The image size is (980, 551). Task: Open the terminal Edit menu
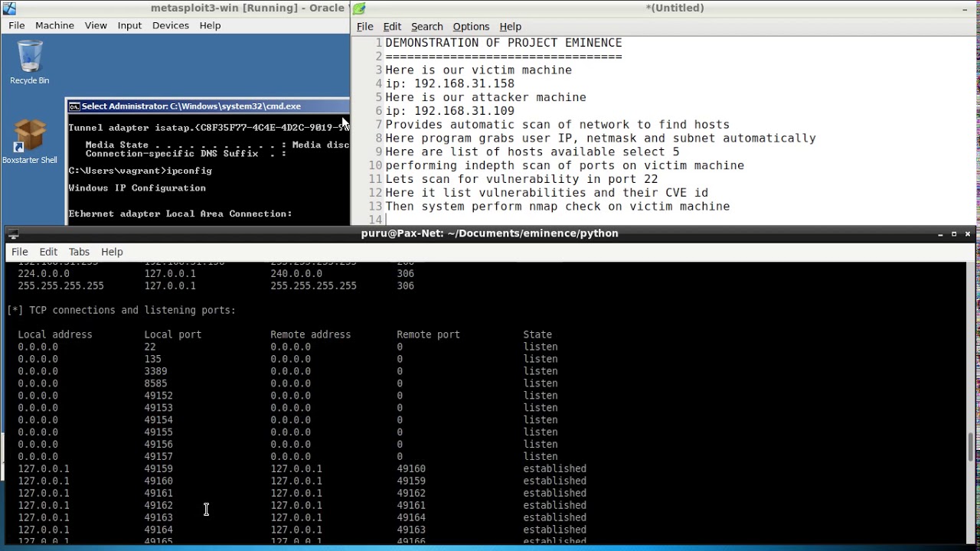[48, 252]
